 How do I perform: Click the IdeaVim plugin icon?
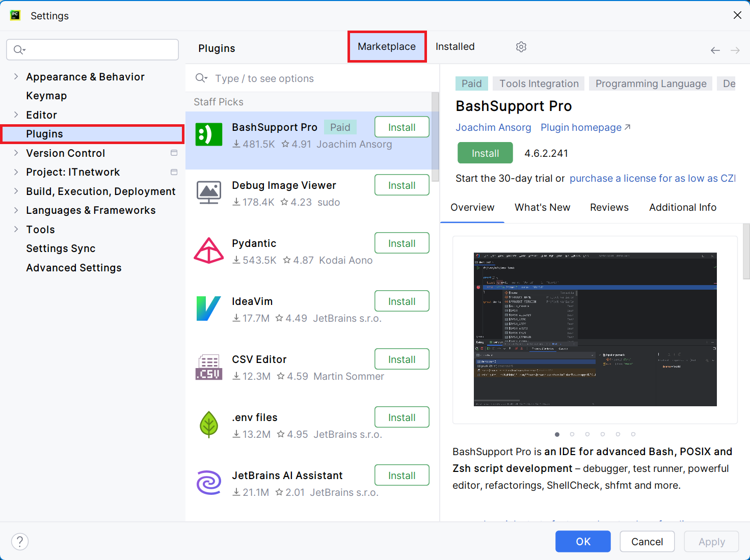209,309
